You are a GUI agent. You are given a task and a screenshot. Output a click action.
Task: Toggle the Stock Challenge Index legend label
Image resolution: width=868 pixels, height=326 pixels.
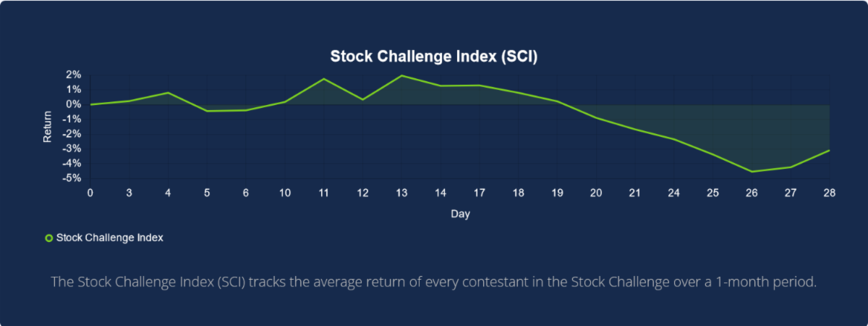click(109, 238)
